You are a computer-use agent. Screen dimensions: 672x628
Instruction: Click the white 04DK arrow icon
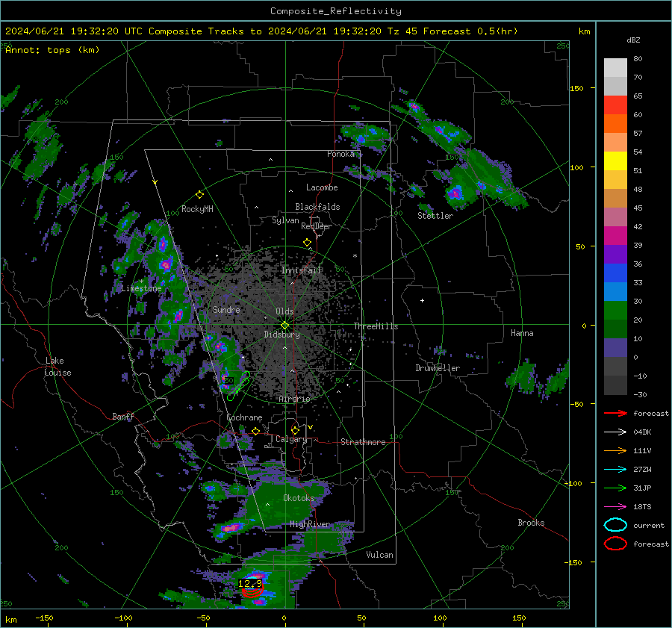click(x=615, y=432)
